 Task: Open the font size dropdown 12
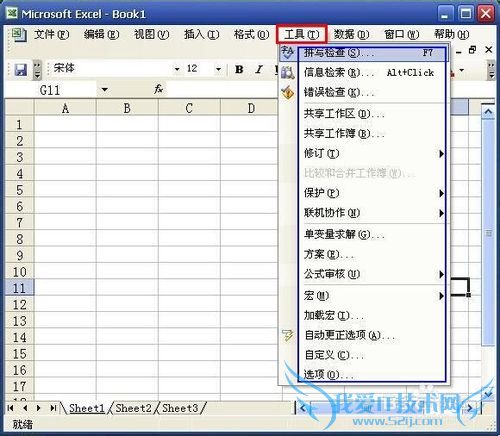pyautogui.click(x=218, y=69)
